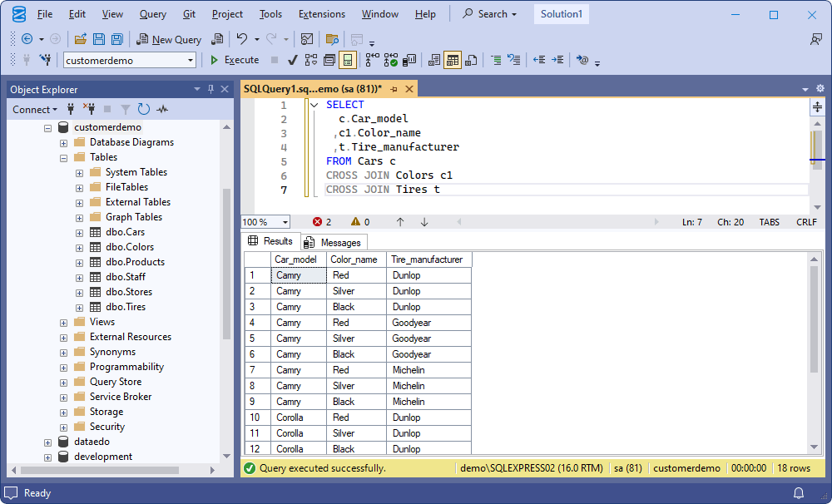The height and width of the screenshot is (504, 832).
Task: Toggle auto-hide pin on Object Explorer
Action: pos(210,89)
